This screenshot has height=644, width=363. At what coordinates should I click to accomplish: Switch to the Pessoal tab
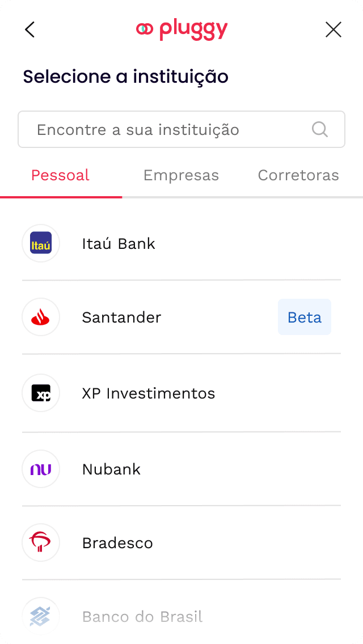[x=60, y=176]
